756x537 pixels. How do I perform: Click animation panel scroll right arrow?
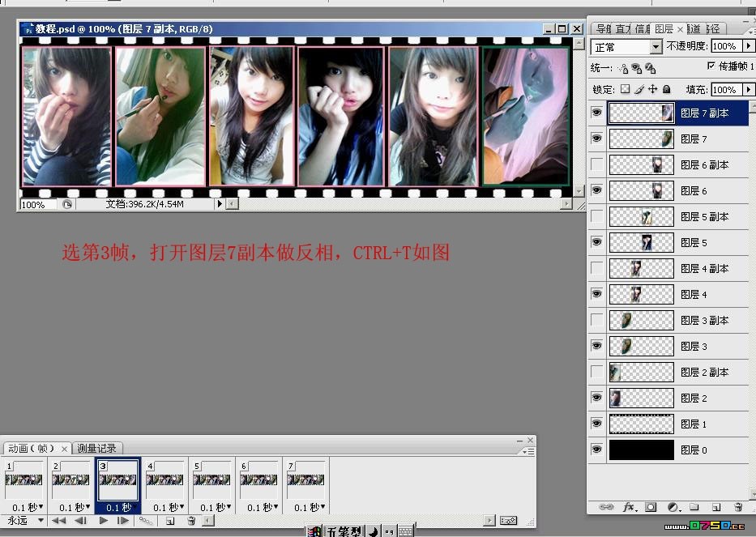point(489,521)
